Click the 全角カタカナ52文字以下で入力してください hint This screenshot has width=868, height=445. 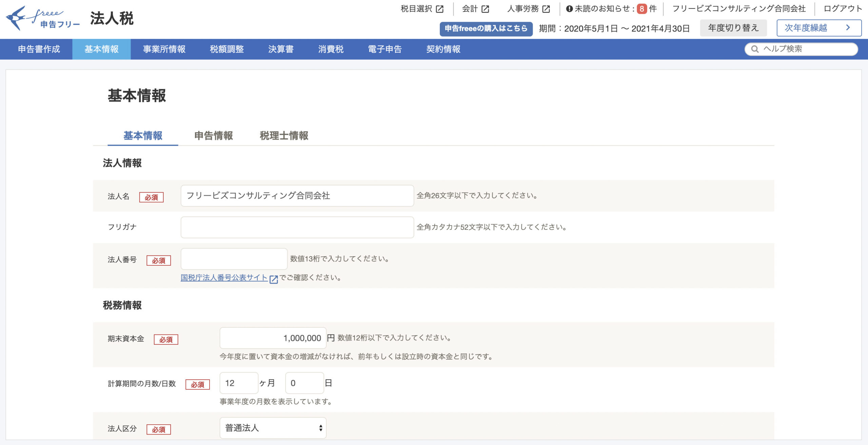tap(492, 227)
